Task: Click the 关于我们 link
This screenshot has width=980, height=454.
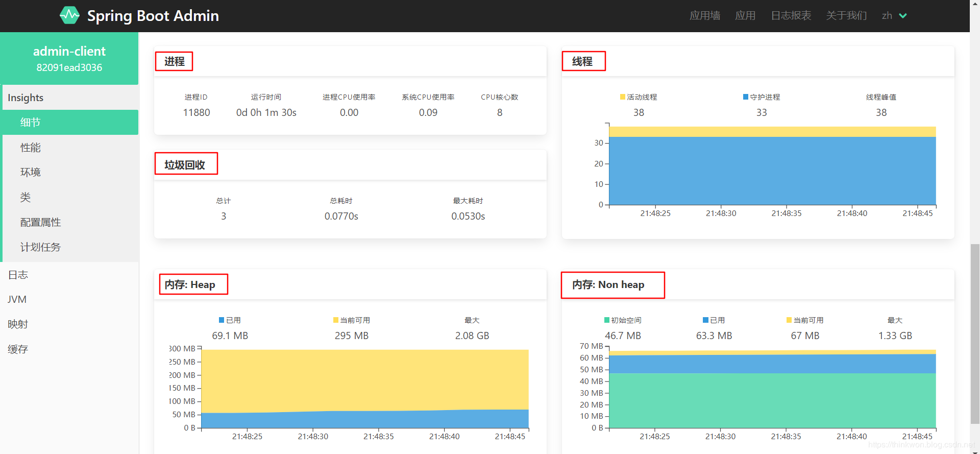Action: pyautogui.click(x=846, y=16)
